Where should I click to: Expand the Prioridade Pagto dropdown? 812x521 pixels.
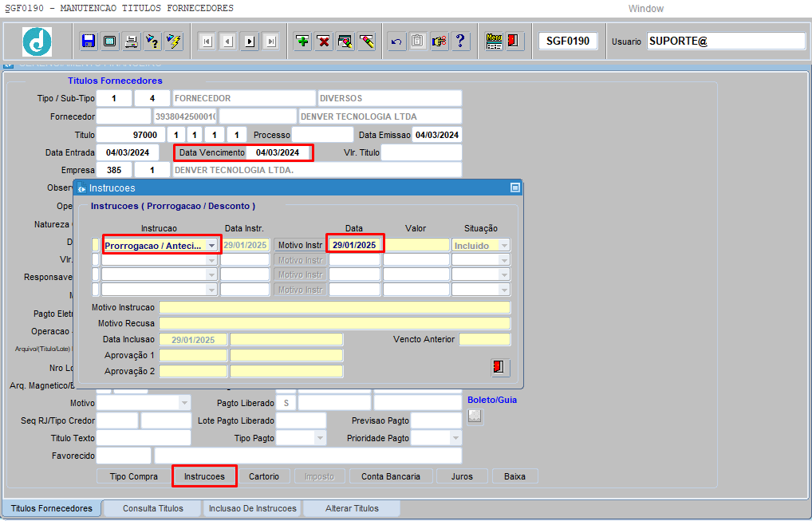coord(455,438)
